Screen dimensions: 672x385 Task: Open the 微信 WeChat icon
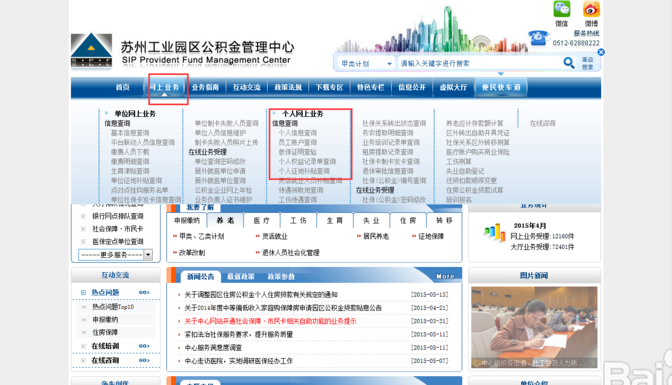[x=561, y=9]
